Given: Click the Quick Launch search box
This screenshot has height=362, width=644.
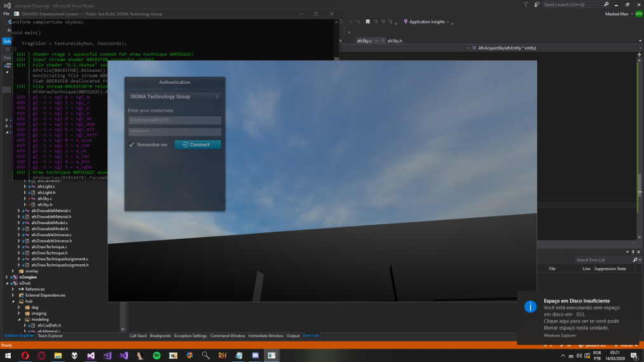Looking at the screenshot, I should tap(573, 4).
